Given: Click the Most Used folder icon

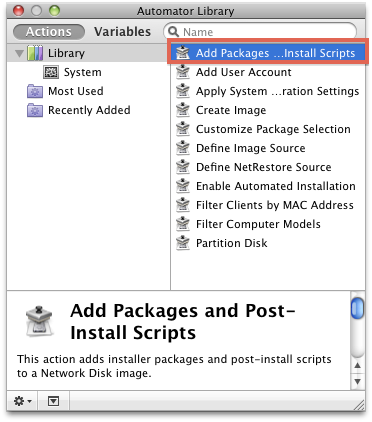Looking at the screenshot, I should (x=35, y=91).
